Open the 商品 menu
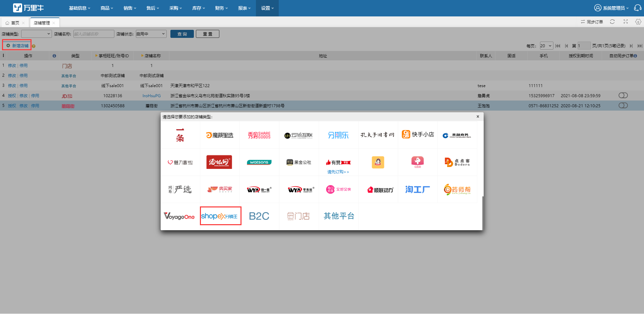 107,8
